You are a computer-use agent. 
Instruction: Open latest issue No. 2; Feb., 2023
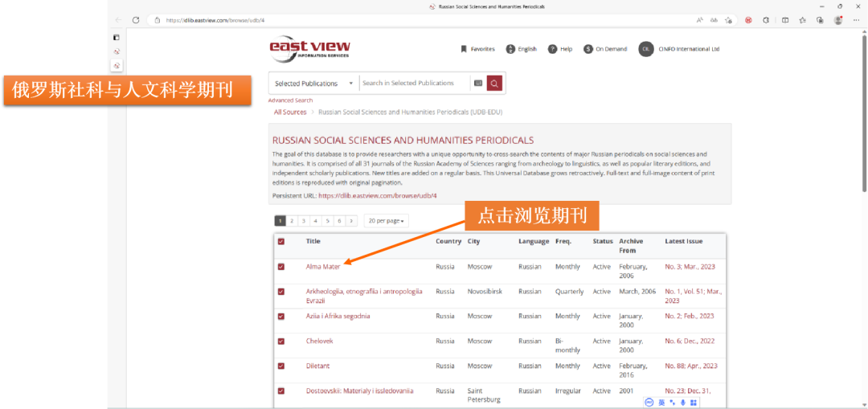(690, 316)
